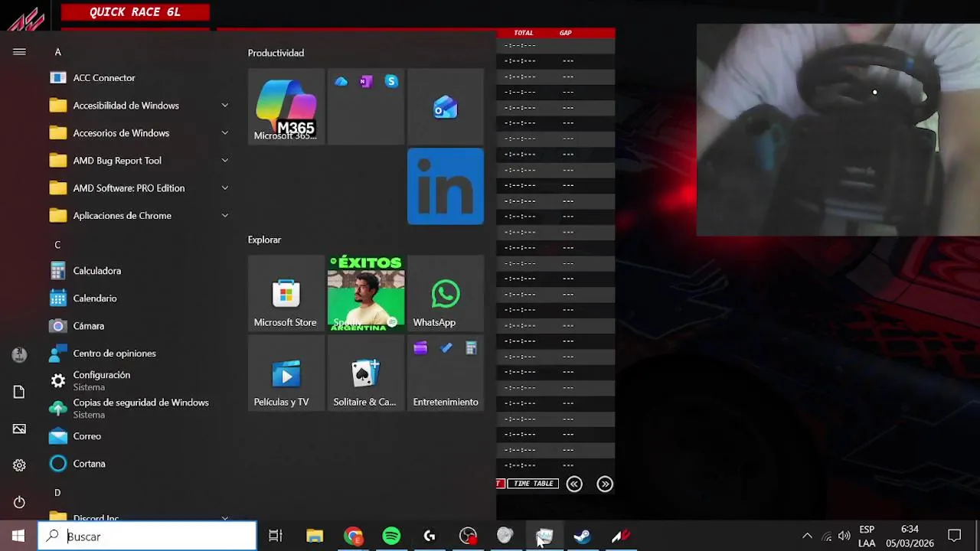Jump to the letter A section header

57,52
